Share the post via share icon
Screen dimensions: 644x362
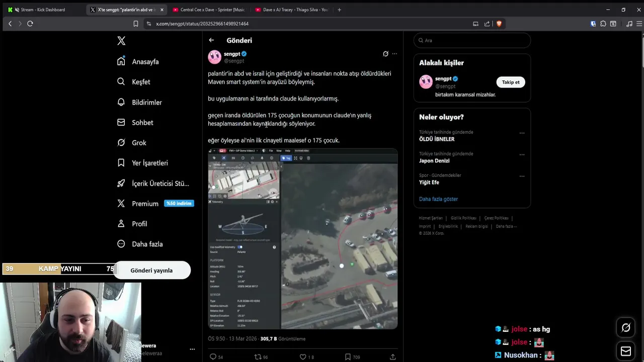click(393, 357)
